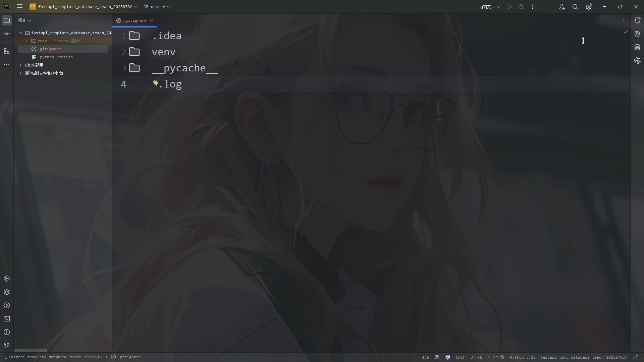This screenshot has width=644, height=362.
Task: Select .python-version in the project tree
Action: pyautogui.click(x=56, y=57)
